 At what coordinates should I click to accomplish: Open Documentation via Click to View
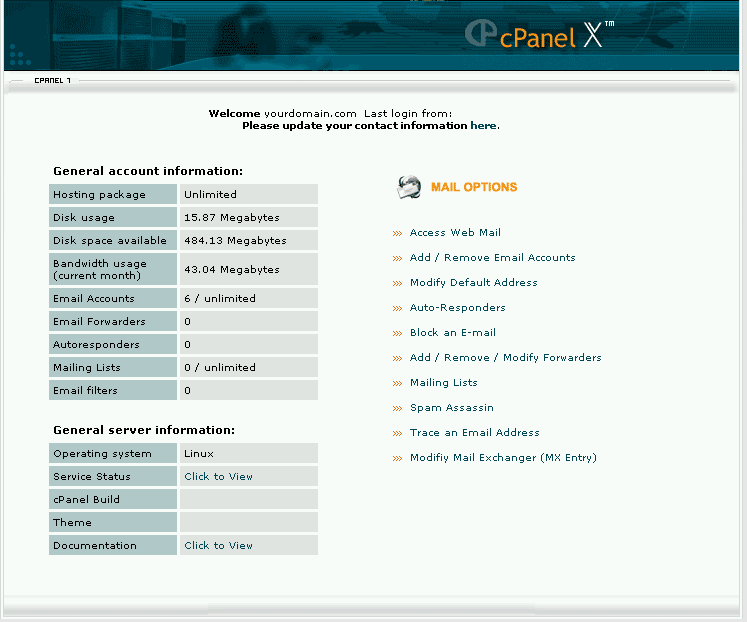[218, 546]
